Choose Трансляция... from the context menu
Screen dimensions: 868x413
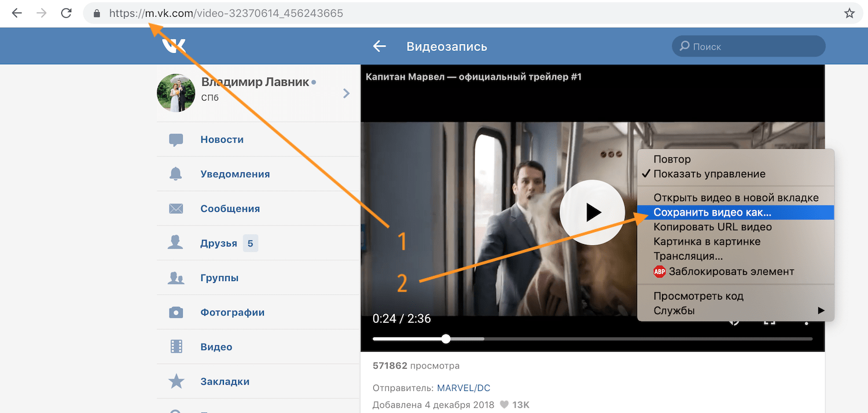[x=735, y=256]
